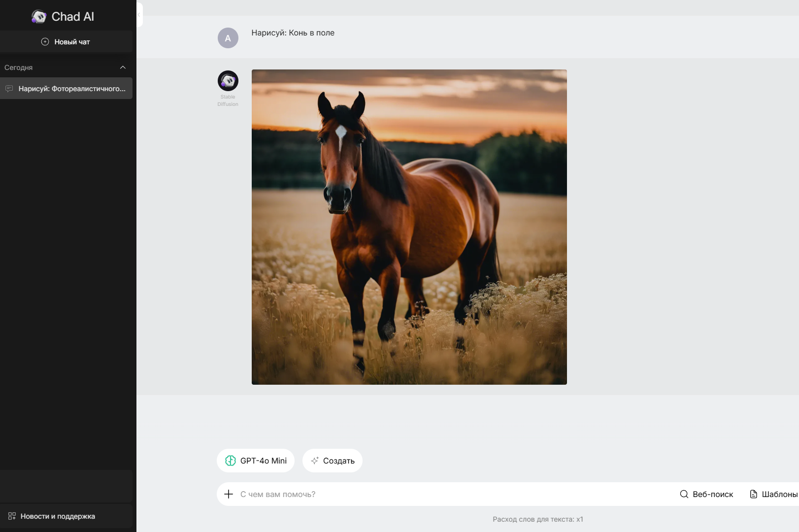Click the 'Stable Diffusion' label under avatar

pyautogui.click(x=228, y=100)
